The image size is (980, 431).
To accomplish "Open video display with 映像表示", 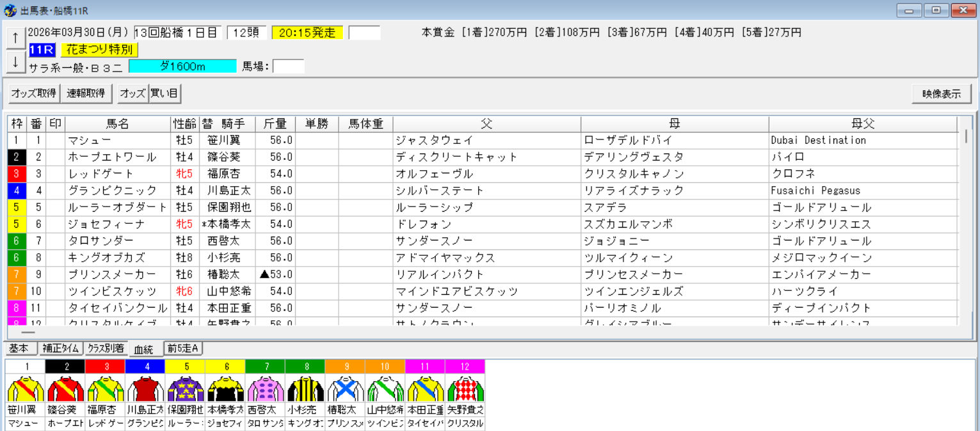I will 941,93.
